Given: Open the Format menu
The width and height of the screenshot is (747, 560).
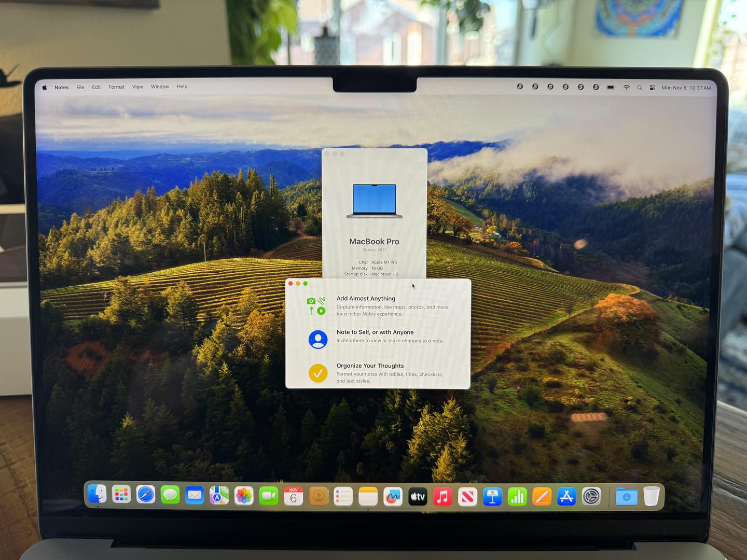Looking at the screenshot, I should (x=117, y=87).
